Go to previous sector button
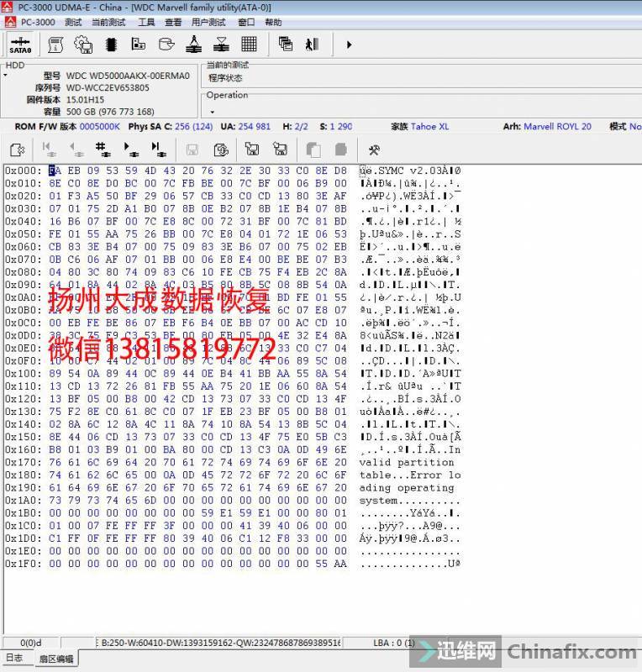Image resolution: width=642 pixels, height=672 pixels. click(x=76, y=150)
